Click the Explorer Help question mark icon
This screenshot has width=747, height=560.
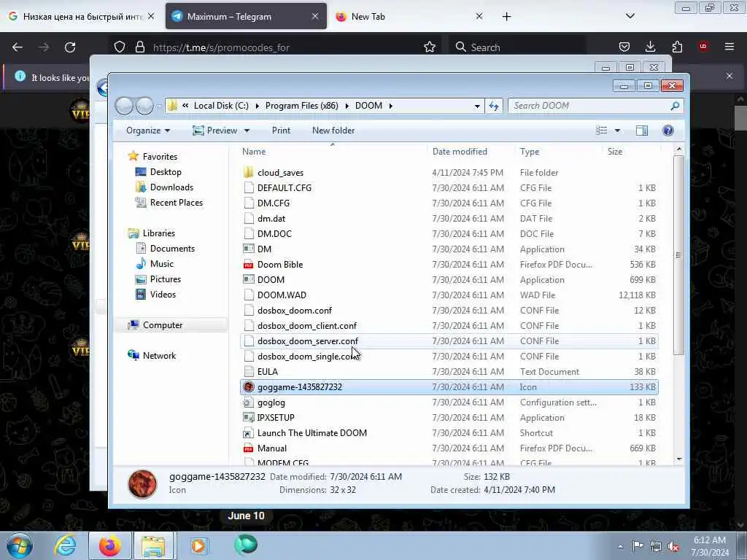[668, 131]
